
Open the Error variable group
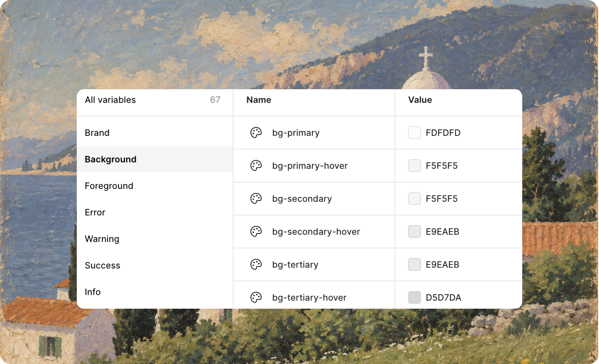pyautogui.click(x=155, y=212)
